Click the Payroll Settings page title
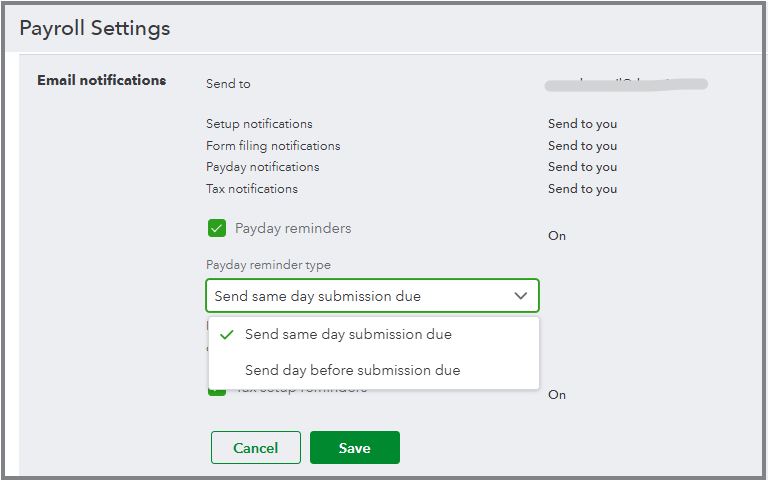The height and width of the screenshot is (481, 768). 95,28
